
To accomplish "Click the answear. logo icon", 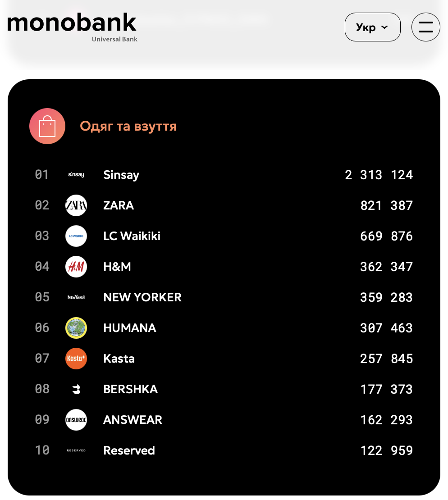I will point(76,420).
